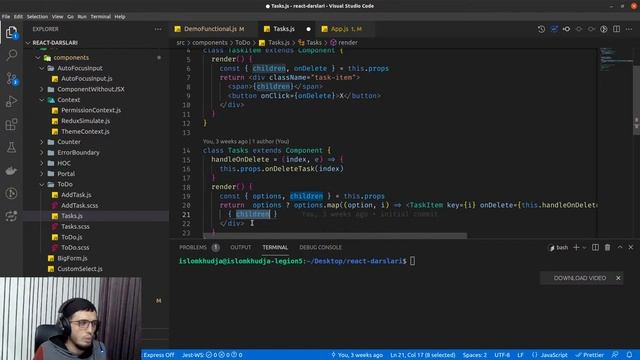The width and height of the screenshot is (640, 360).
Task: Open the Extensions view
Action: click(11, 124)
